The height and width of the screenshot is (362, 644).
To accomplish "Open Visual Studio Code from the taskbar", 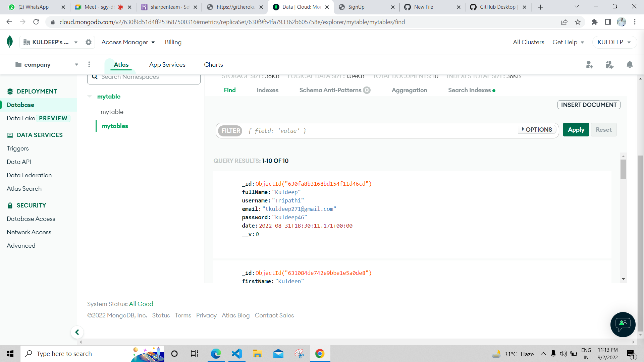I will pyautogui.click(x=237, y=353).
